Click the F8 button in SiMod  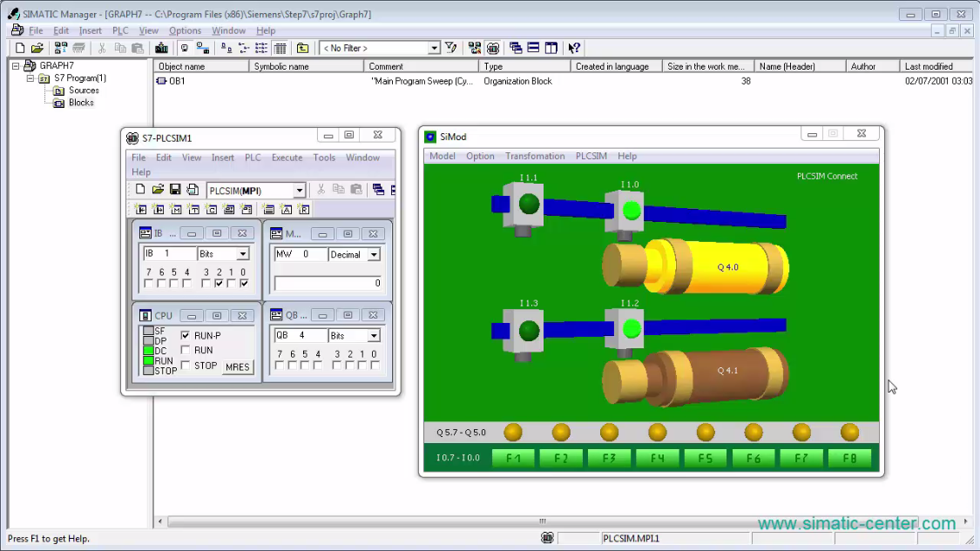tap(850, 458)
